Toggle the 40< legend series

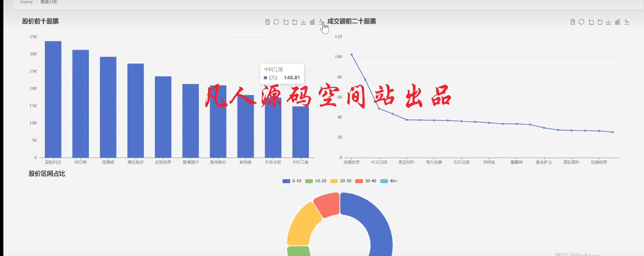(x=389, y=181)
